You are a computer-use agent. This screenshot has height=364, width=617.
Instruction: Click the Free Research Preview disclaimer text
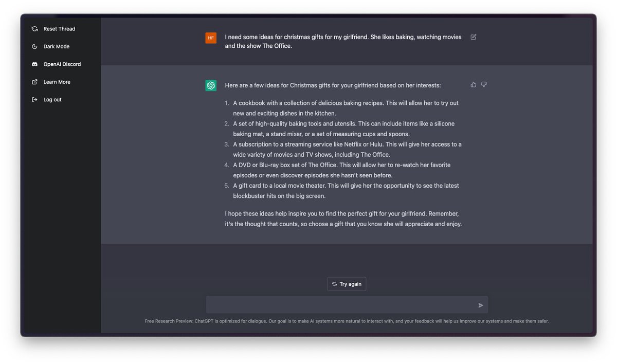tap(347, 321)
